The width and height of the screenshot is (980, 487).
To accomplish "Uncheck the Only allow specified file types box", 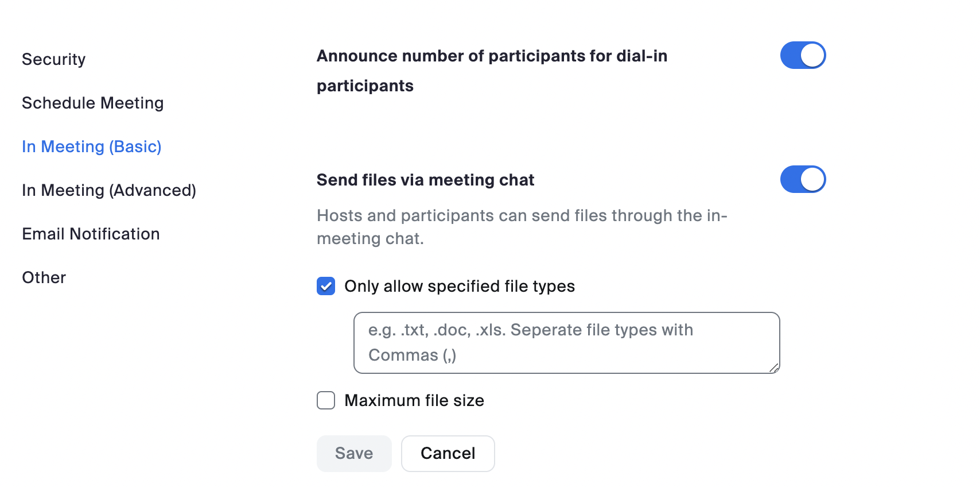I will coord(326,286).
